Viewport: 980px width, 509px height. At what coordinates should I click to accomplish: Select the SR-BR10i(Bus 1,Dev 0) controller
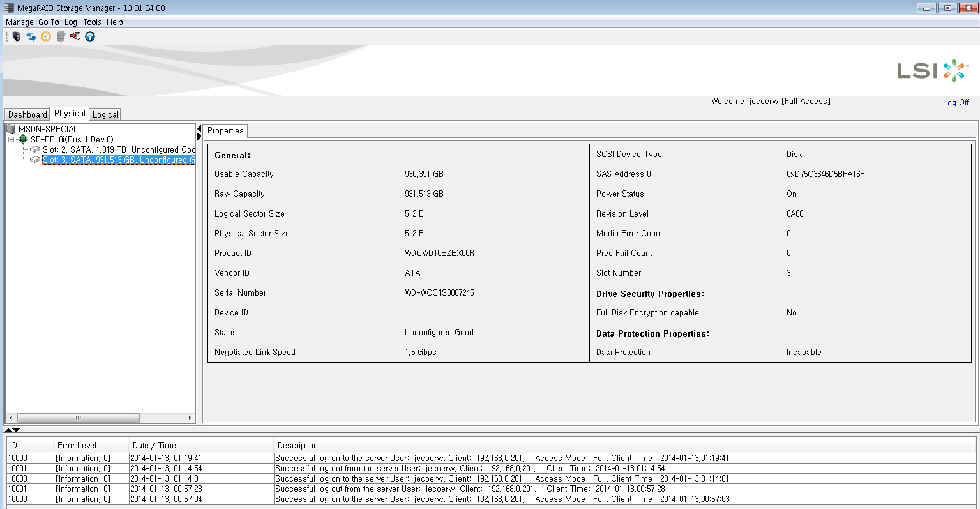pyautogui.click(x=72, y=139)
